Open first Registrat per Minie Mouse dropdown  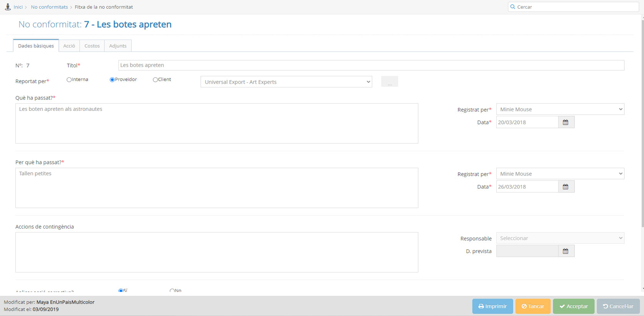[560, 109]
